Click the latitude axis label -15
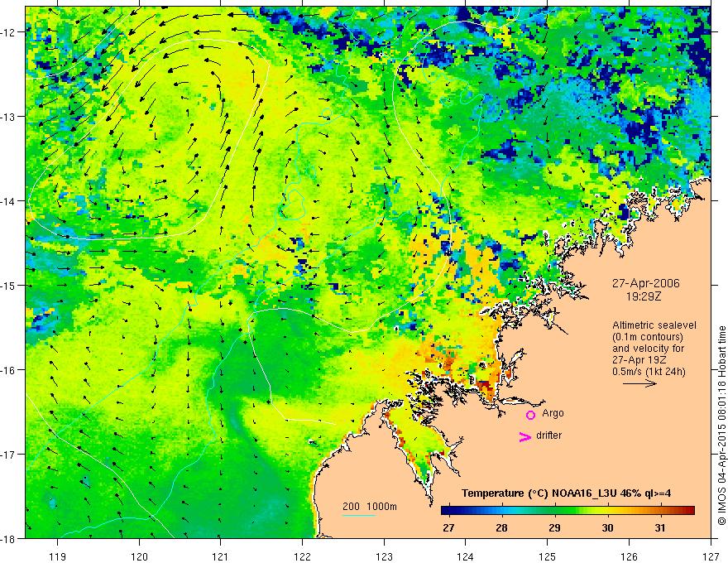 click(8, 286)
